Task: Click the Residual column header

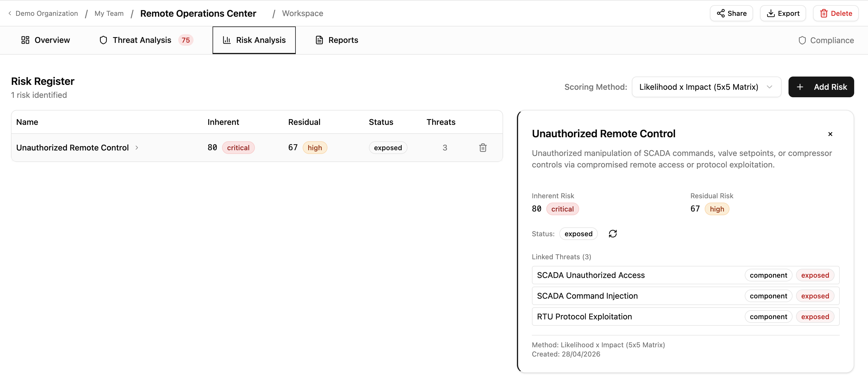Action: click(304, 122)
